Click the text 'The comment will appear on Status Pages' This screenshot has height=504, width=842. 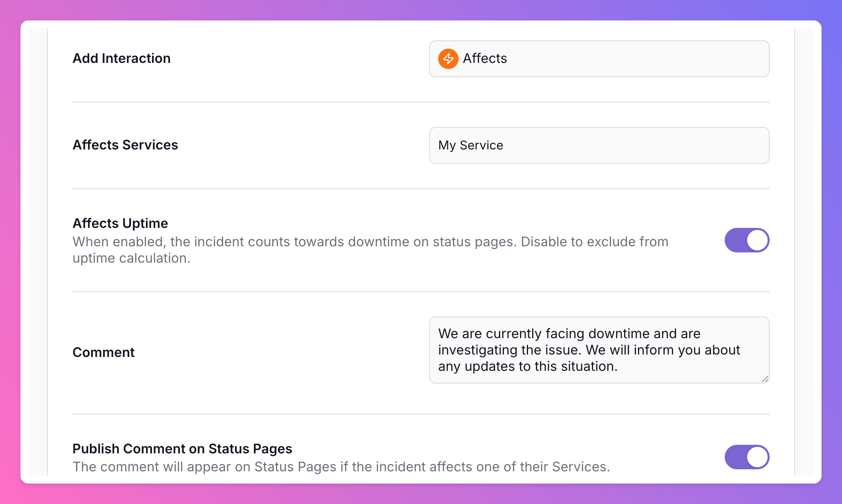coord(341,466)
